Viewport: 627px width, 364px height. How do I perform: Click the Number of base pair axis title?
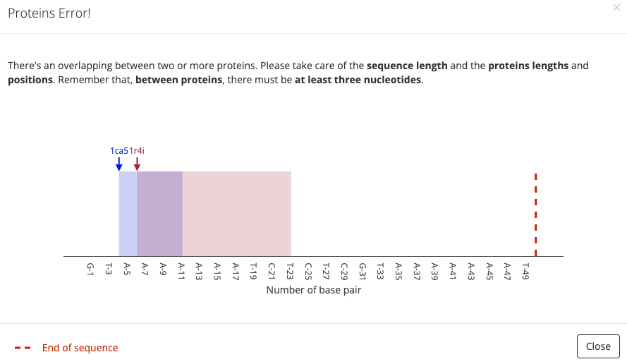pyautogui.click(x=314, y=290)
